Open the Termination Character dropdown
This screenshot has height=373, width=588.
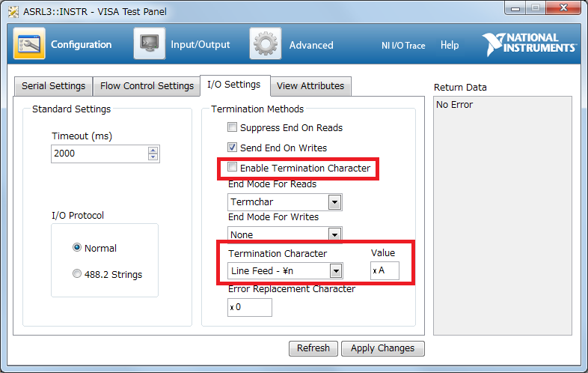click(x=336, y=271)
